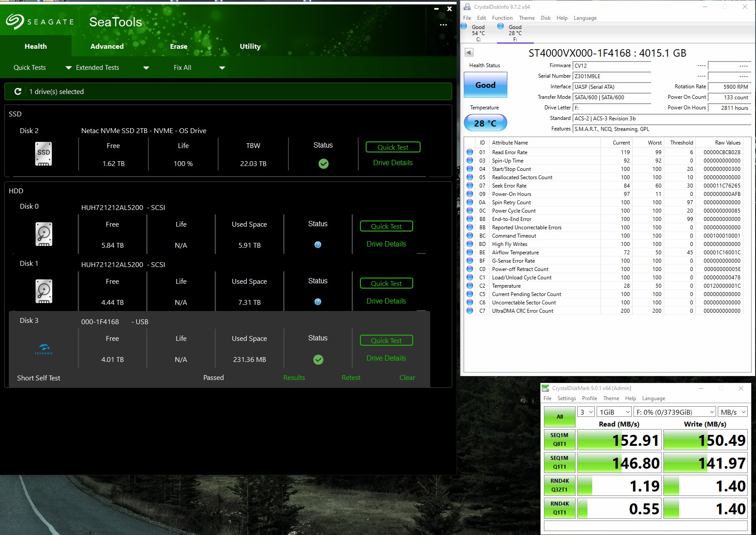Click the blue question status icon for Disk 0
This screenshot has height=535, width=756.
tap(318, 245)
